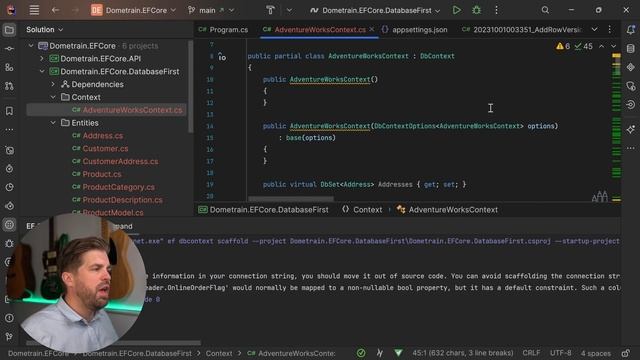Open Search Everywhere magnifier
This screenshot has height=360, width=640.
545,10
